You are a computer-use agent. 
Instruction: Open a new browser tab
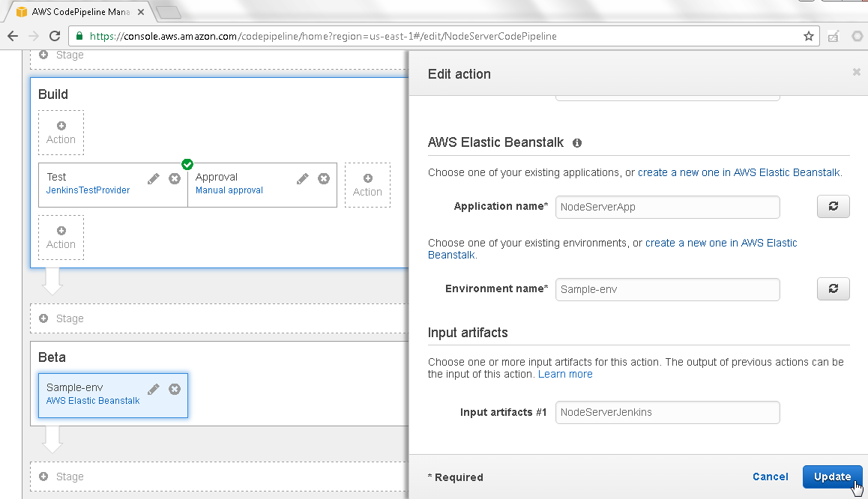coord(169,12)
